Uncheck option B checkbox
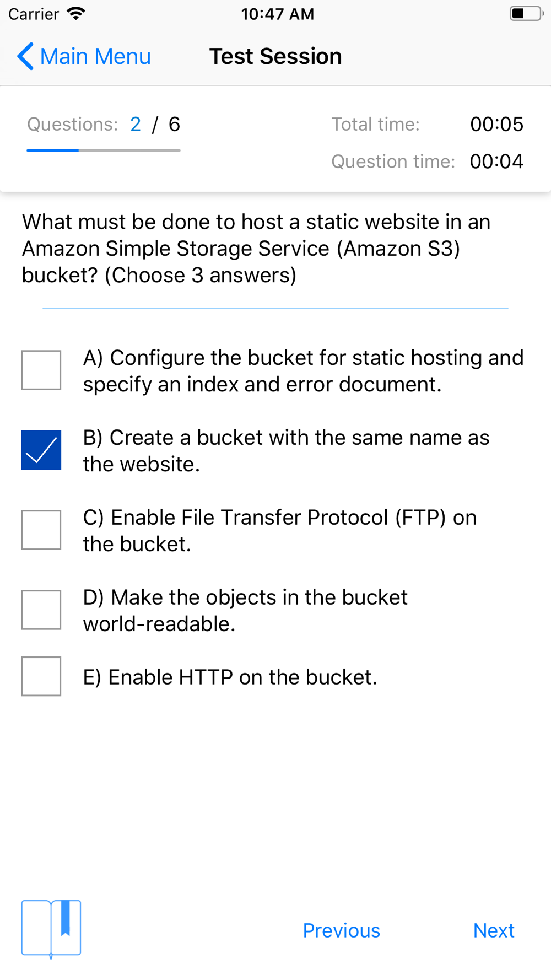The image size is (551, 980). [41, 450]
